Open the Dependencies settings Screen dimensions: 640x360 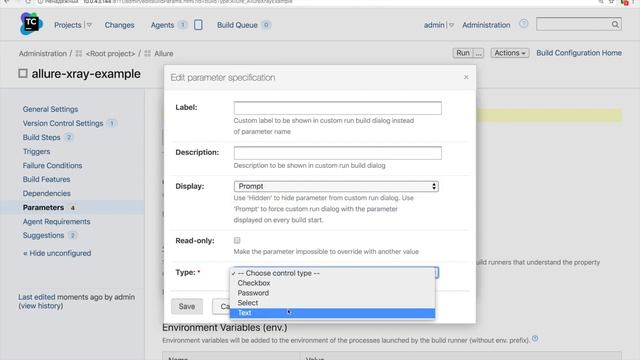(47, 193)
